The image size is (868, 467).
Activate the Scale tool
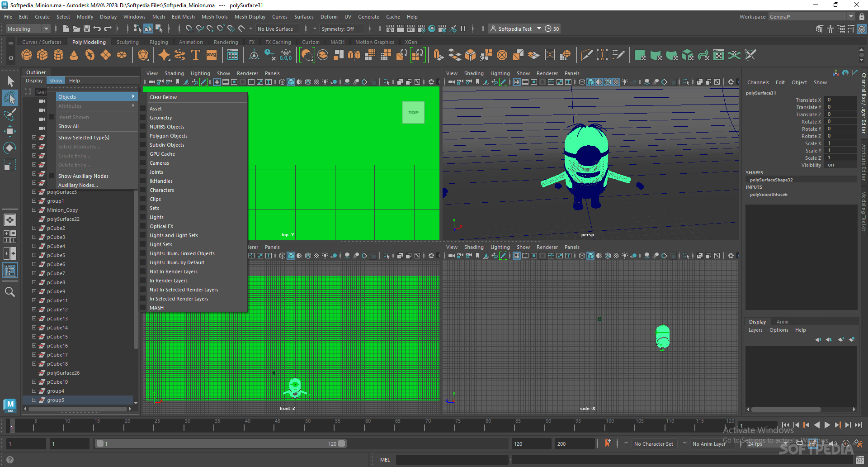coord(10,165)
